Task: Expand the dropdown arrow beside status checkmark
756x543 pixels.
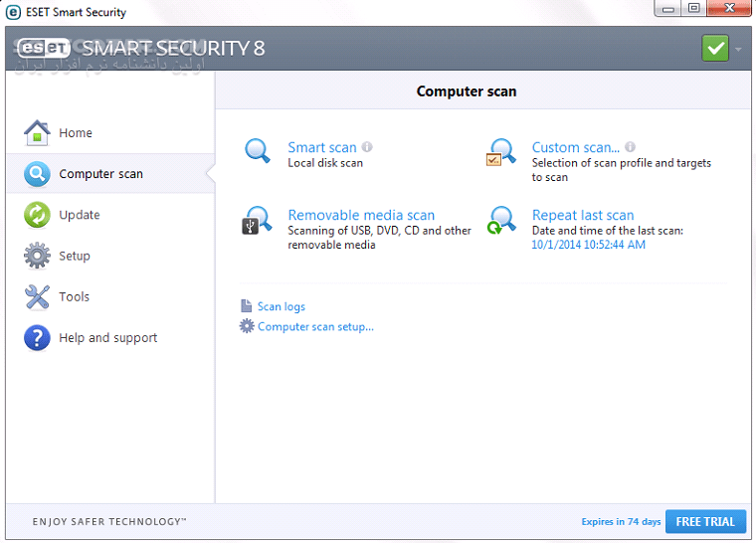Action: (738, 49)
